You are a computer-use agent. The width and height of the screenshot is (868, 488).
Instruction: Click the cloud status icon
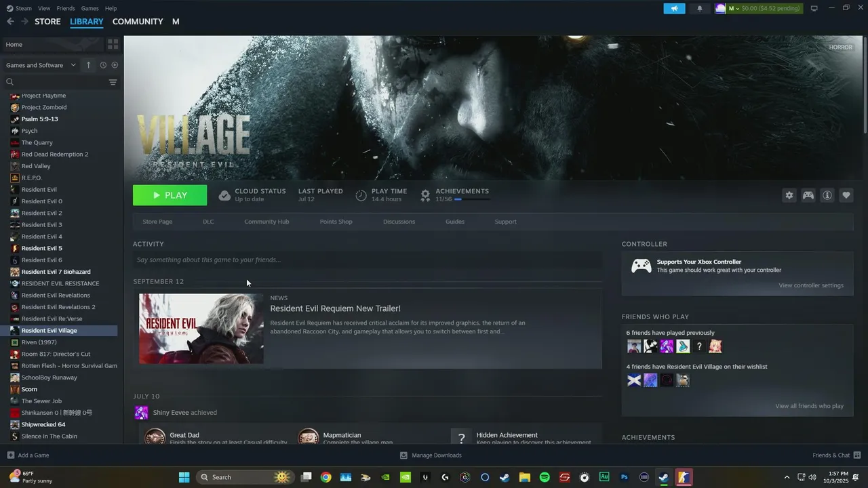pos(224,195)
